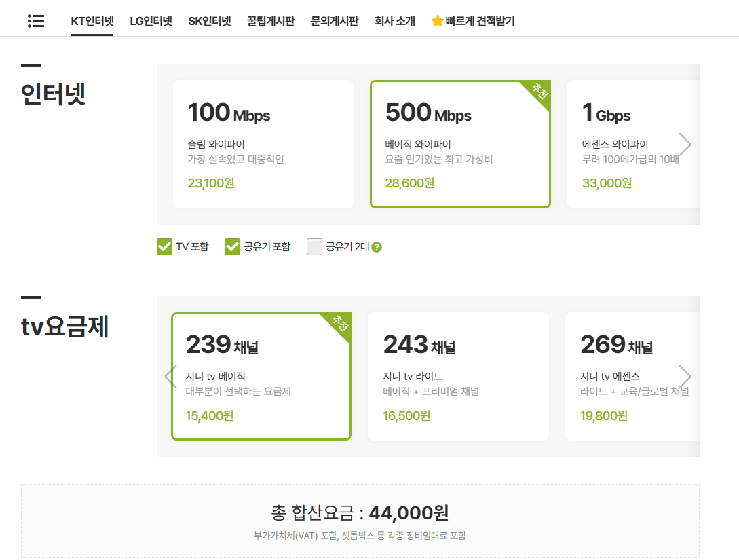Screen dimensions: 739x560
Task: Open the 문의게시판 menu
Action: click(335, 21)
